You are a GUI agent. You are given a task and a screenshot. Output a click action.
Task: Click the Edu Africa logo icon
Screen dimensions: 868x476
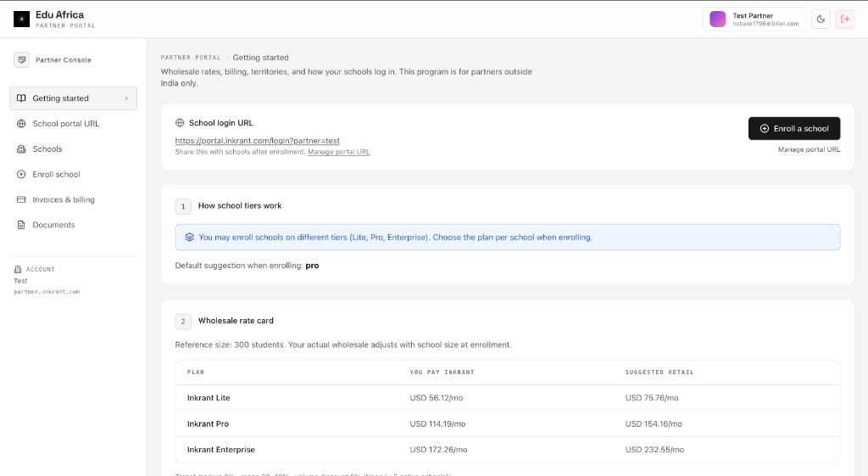tap(21, 19)
